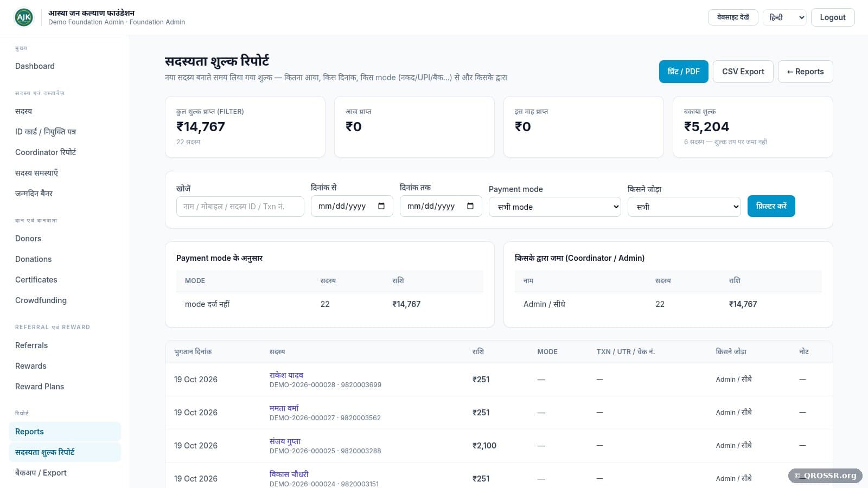This screenshot has width=868, height=488.
Task: Open calendar picker in दिनांक तक field
Action: pos(470,206)
